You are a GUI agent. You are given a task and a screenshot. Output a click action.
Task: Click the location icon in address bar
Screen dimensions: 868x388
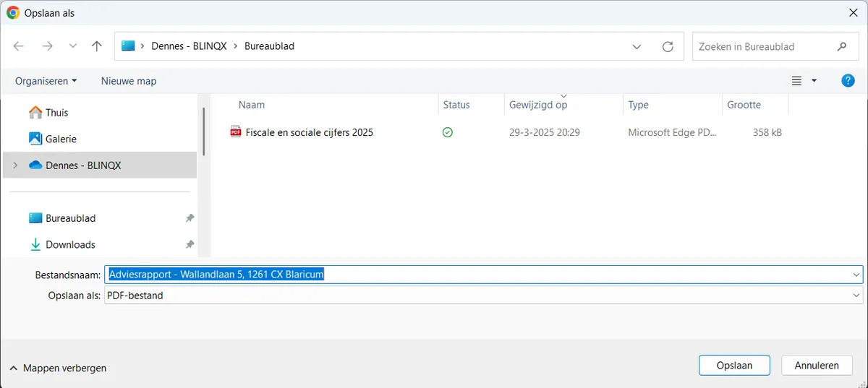pyautogui.click(x=128, y=46)
